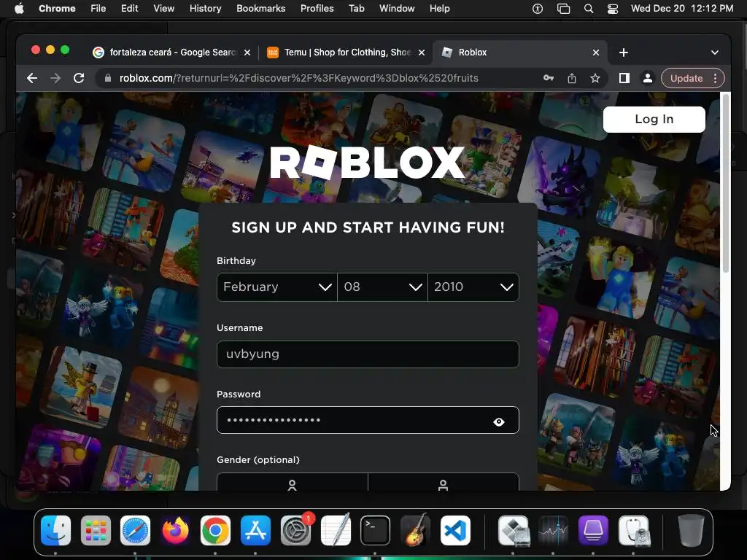Open the Bookmarks menu
The image size is (747, 560).
coord(260,9)
